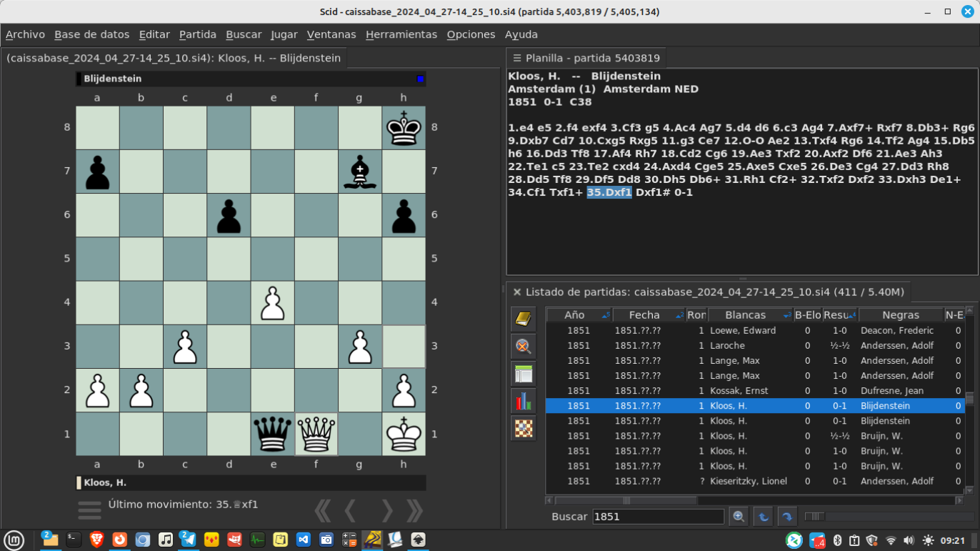Select the Kossak, Ernst game row

(755, 391)
